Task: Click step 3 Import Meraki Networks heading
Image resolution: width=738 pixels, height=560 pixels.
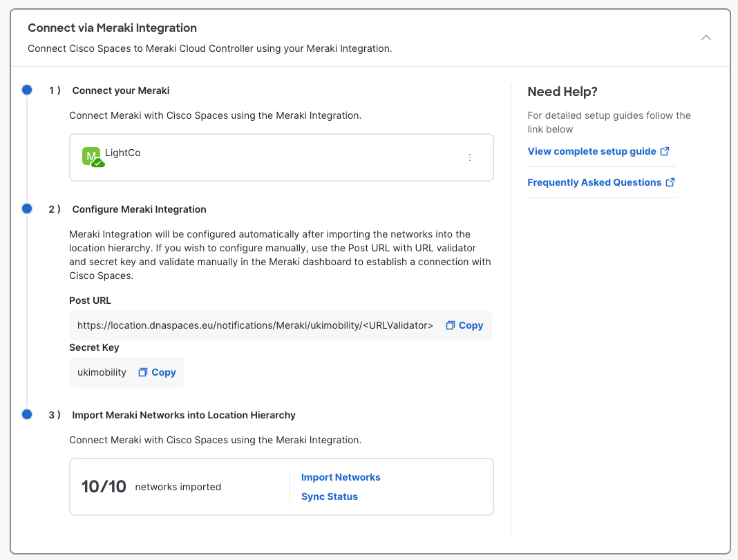Action: click(184, 415)
